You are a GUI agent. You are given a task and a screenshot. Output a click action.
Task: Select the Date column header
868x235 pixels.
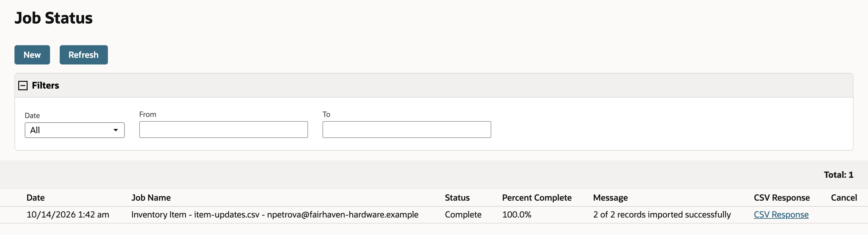(36, 198)
